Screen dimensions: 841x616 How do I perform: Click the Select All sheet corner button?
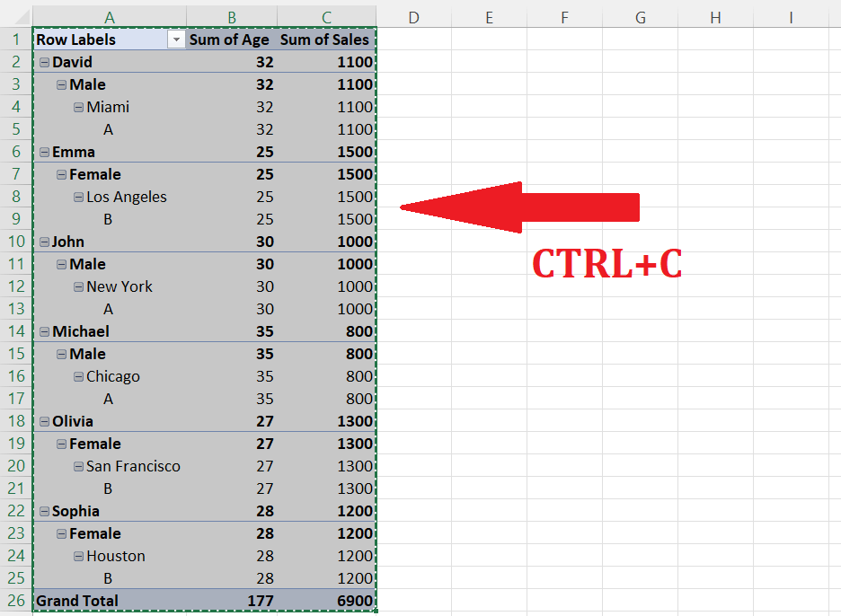14,14
